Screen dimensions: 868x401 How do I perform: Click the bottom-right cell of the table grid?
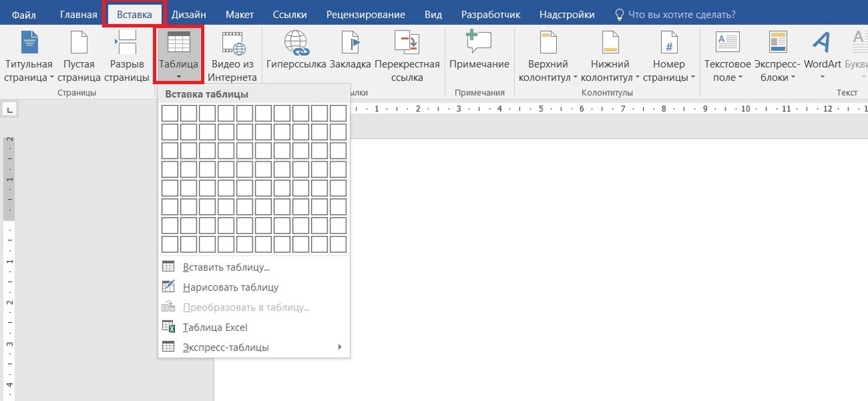click(338, 244)
